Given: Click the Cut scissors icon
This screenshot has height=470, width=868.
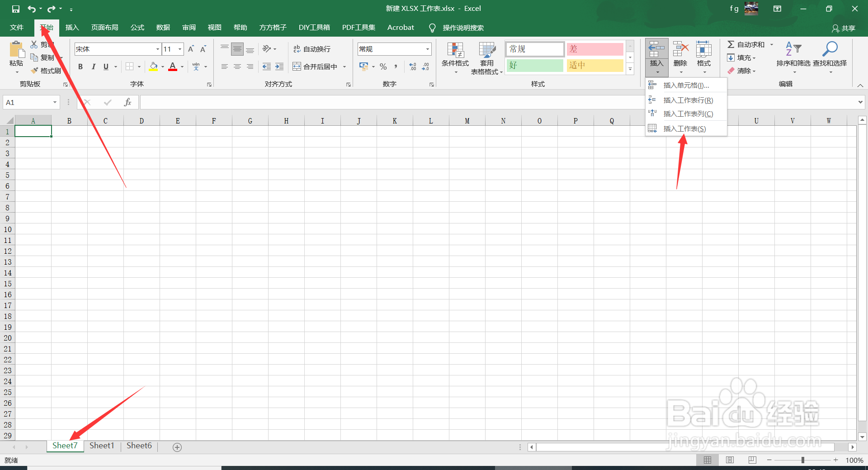Looking at the screenshot, I should tap(34, 44).
